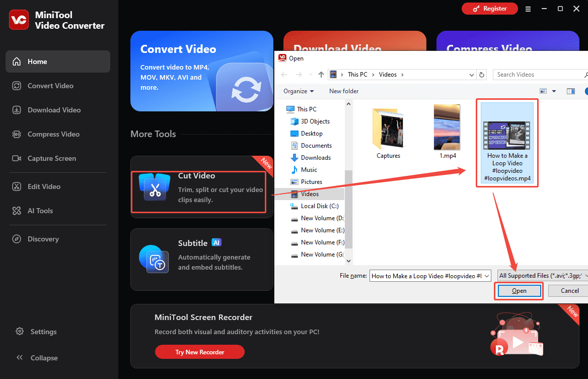Click the Forward arrow in Open dialog
Viewport: 588px width, 379px height.
(x=299, y=75)
